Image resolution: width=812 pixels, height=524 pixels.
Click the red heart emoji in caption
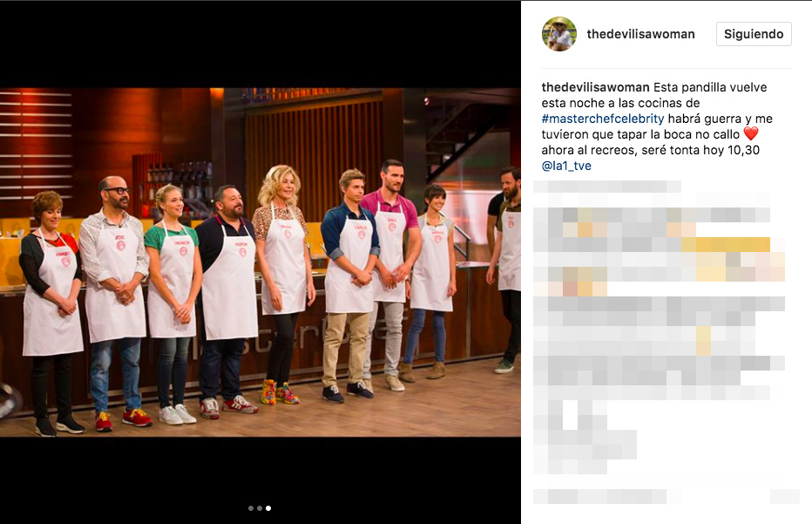pos(751,133)
